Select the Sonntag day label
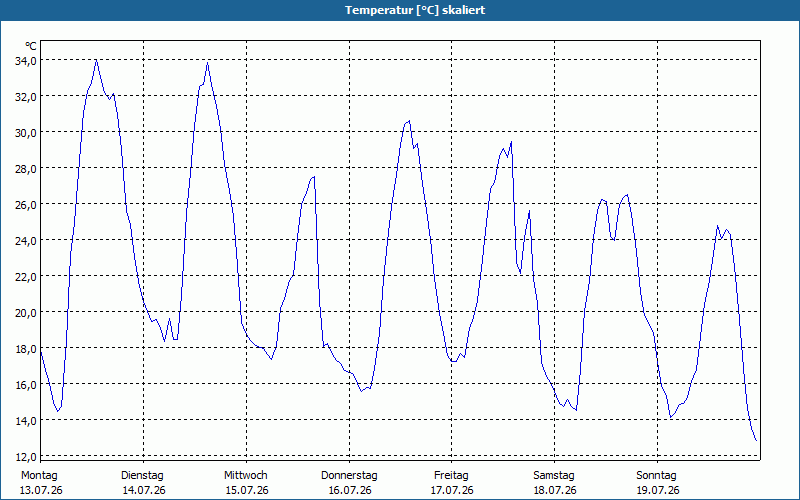 (x=656, y=476)
